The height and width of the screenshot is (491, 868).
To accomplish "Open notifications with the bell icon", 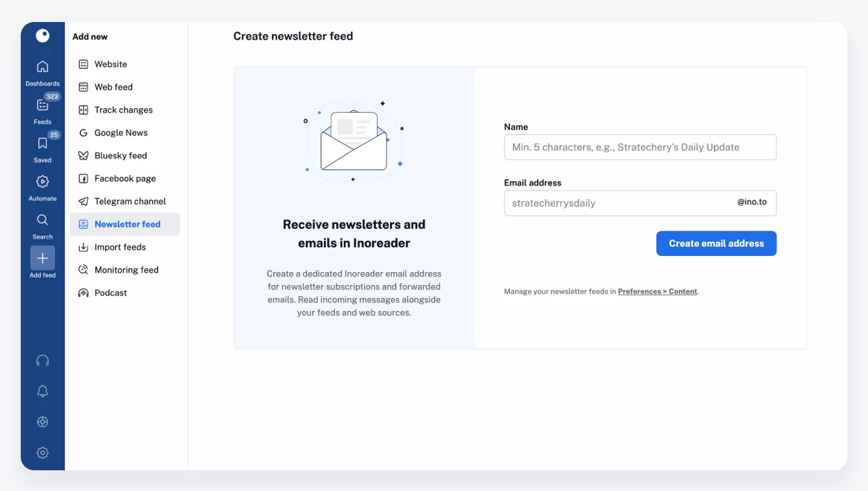I will pyautogui.click(x=43, y=391).
